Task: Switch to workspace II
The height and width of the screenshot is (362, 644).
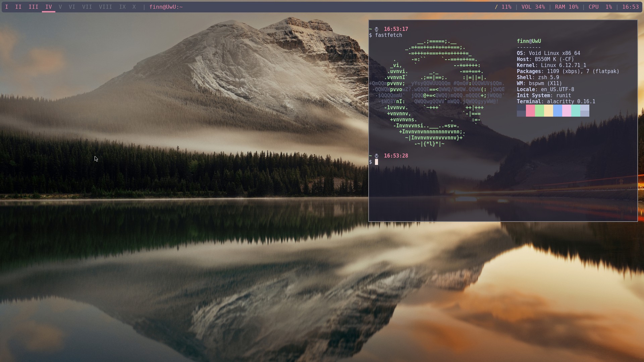Action: (x=18, y=7)
